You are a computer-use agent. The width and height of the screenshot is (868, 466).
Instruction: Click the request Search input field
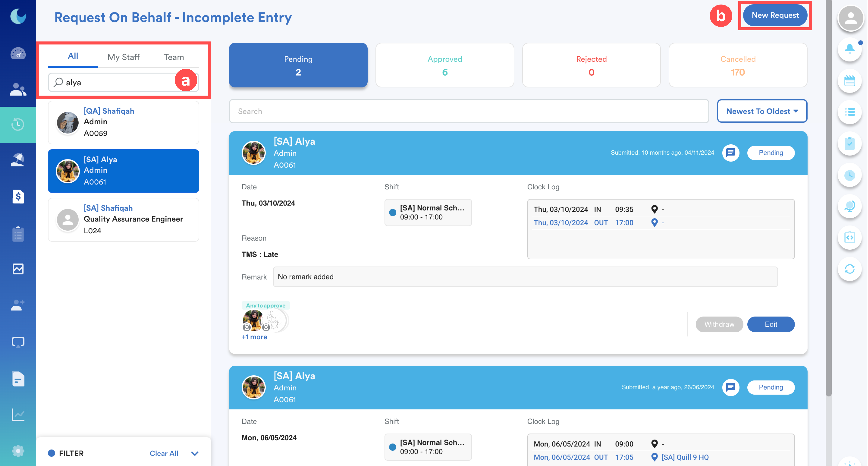[x=468, y=111]
